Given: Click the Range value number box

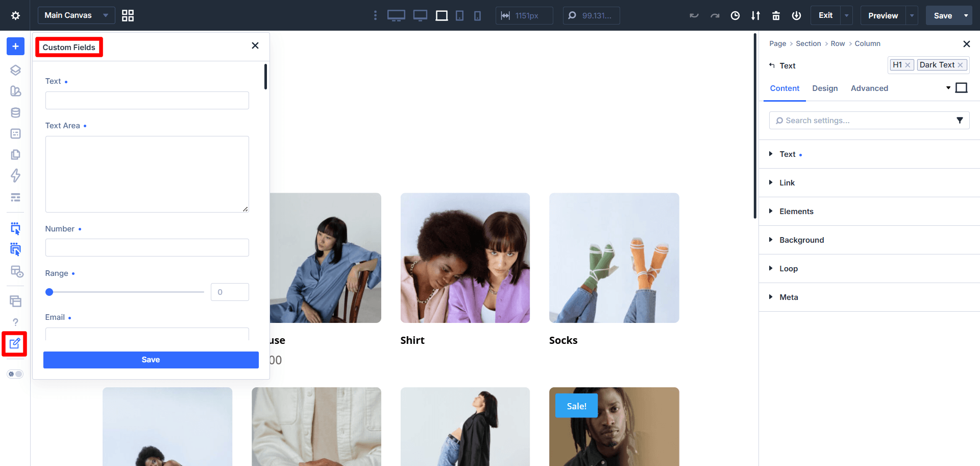Looking at the screenshot, I should [x=230, y=292].
